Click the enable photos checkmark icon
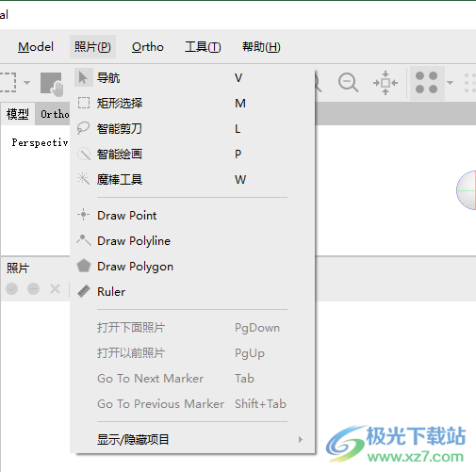 pyautogui.click(x=12, y=288)
